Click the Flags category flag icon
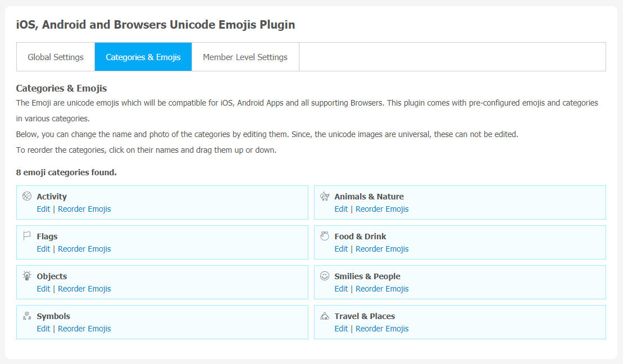 coord(27,236)
